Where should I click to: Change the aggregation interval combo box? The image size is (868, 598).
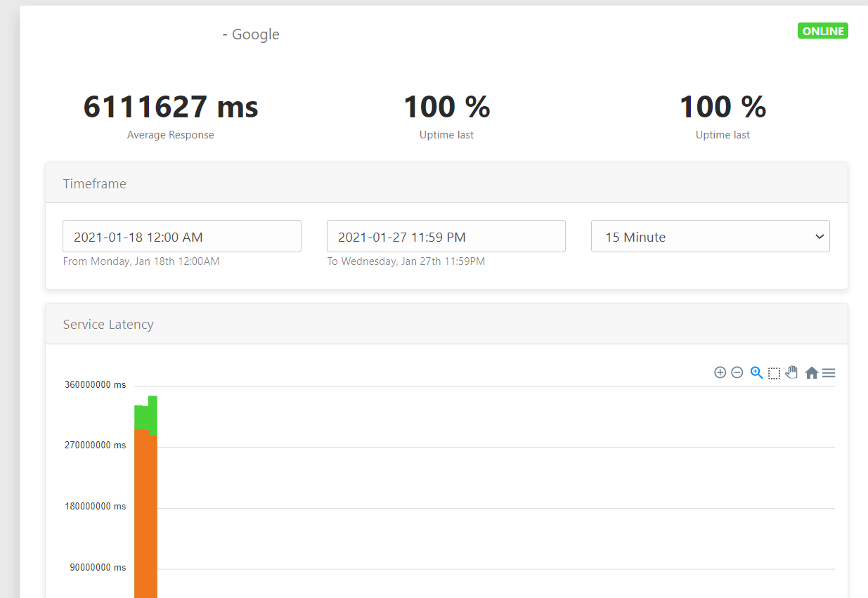[x=710, y=236]
